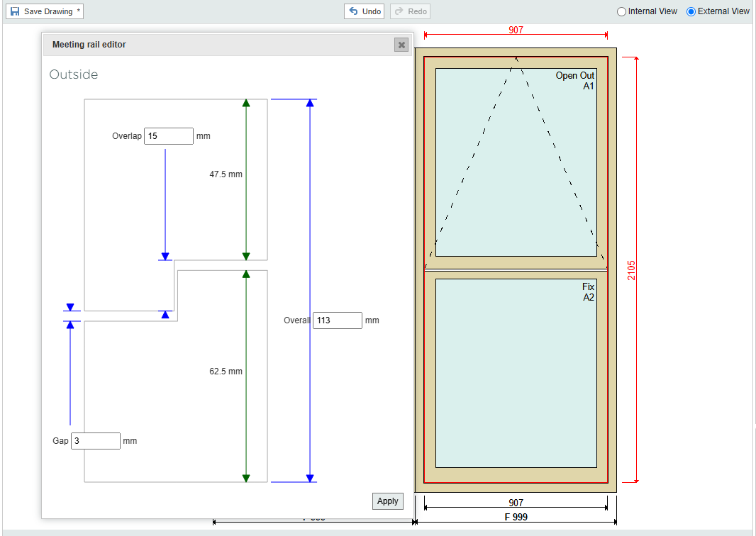Click the F 999 frame width dimension
This screenshot has height=536, width=756.
click(516, 517)
